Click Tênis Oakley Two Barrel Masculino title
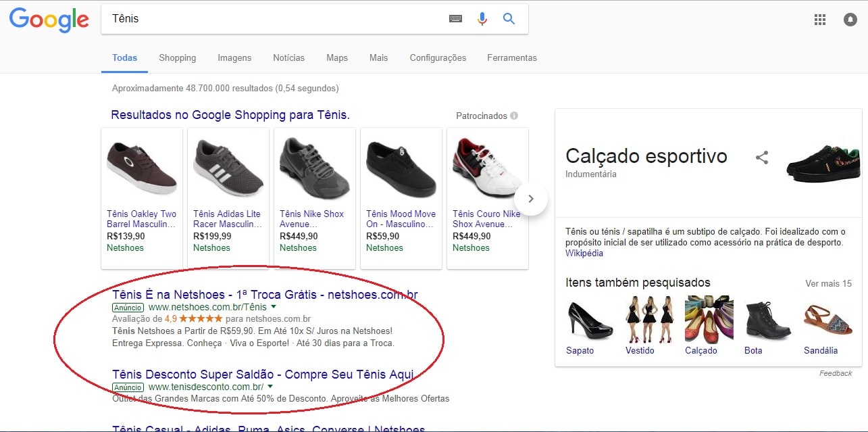Screen dimensions: 868x432 pos(142,219)
